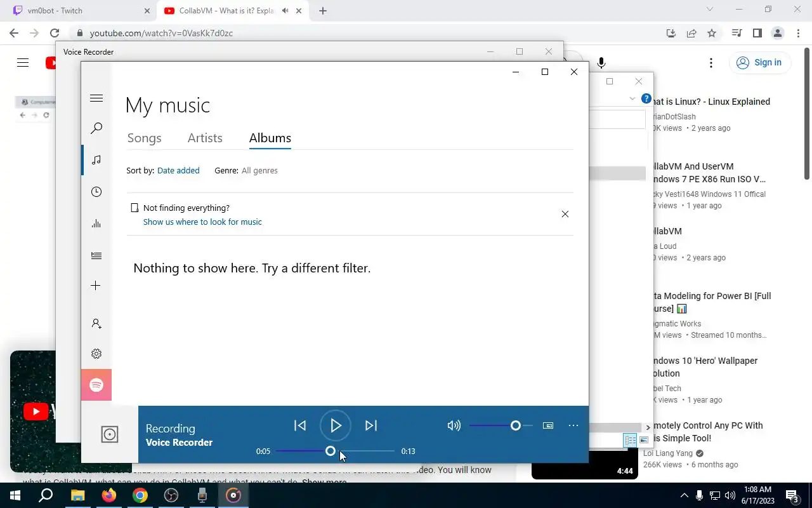
Task: Close the CollabVM YouTube tab
Action: point(299,11)
